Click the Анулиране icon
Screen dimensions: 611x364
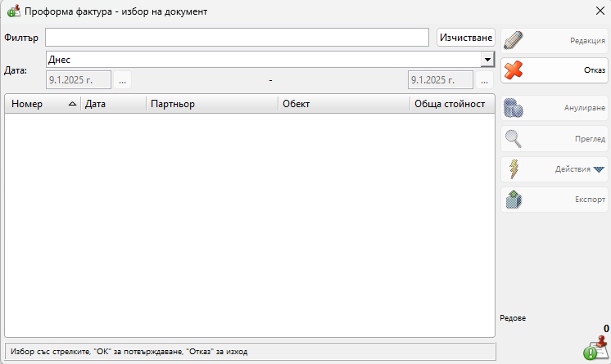click(x=514, y=108)
